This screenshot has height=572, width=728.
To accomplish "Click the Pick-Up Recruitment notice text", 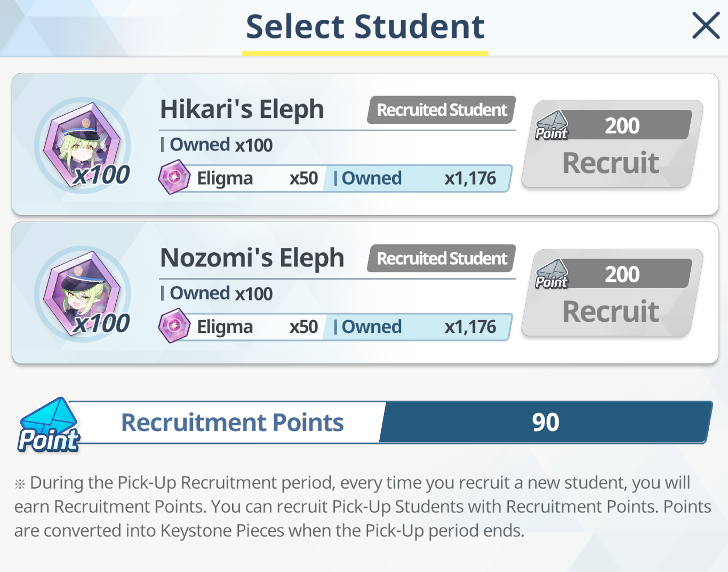I will click(363, 506).
